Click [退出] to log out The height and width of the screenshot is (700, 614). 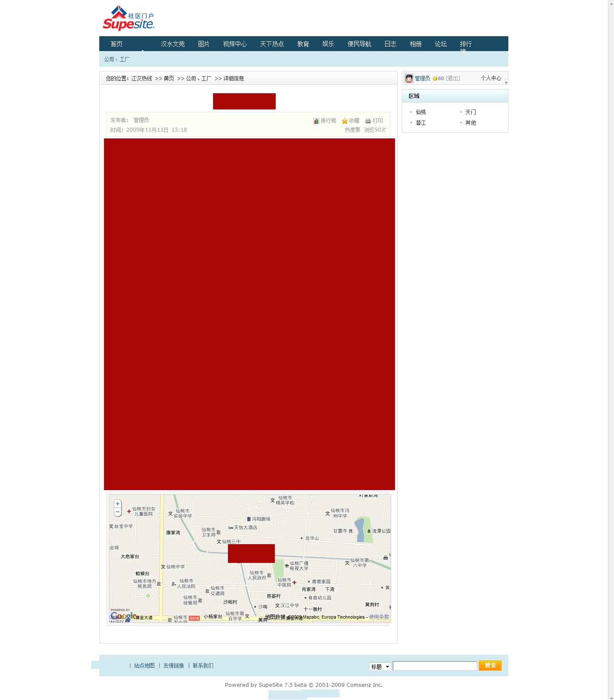[x=453, y=78]
